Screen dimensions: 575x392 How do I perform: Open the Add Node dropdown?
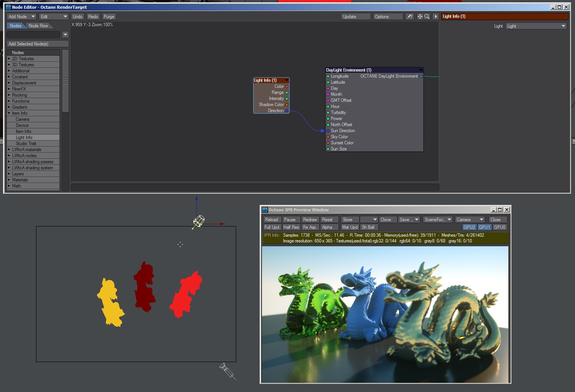[x=22, y=17]
